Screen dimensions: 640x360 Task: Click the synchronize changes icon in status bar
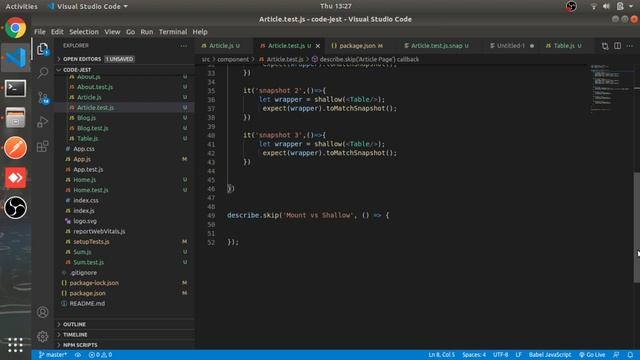pyautogui.click(x=78, y=355)
